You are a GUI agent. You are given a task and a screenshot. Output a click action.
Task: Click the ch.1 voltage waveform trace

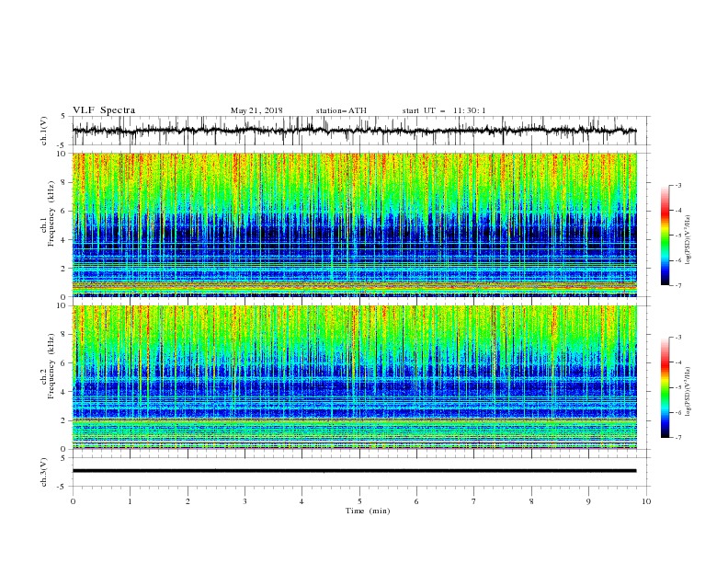pos(354,131)
